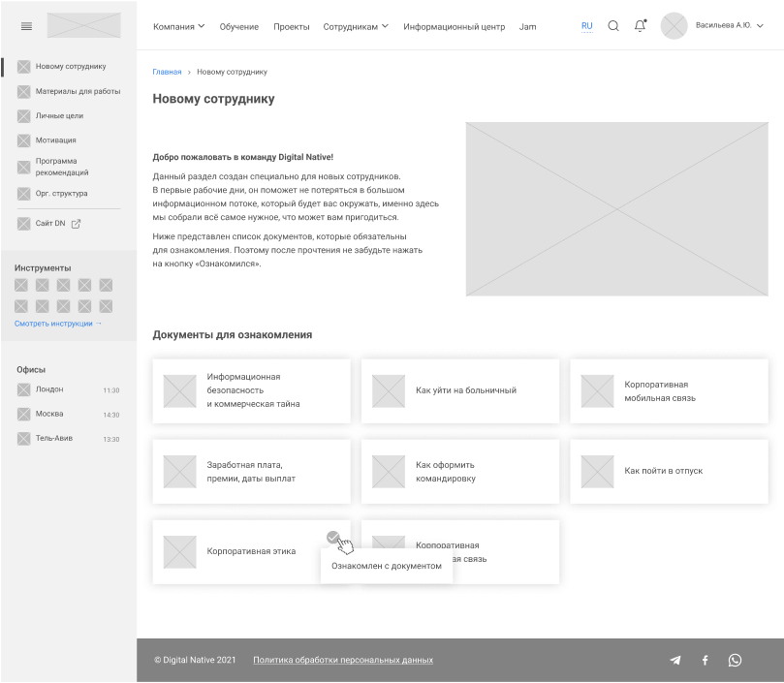Click the company logo placeholder in the header
The height and width of the screenshot is (683, 784).
[84, 25]
